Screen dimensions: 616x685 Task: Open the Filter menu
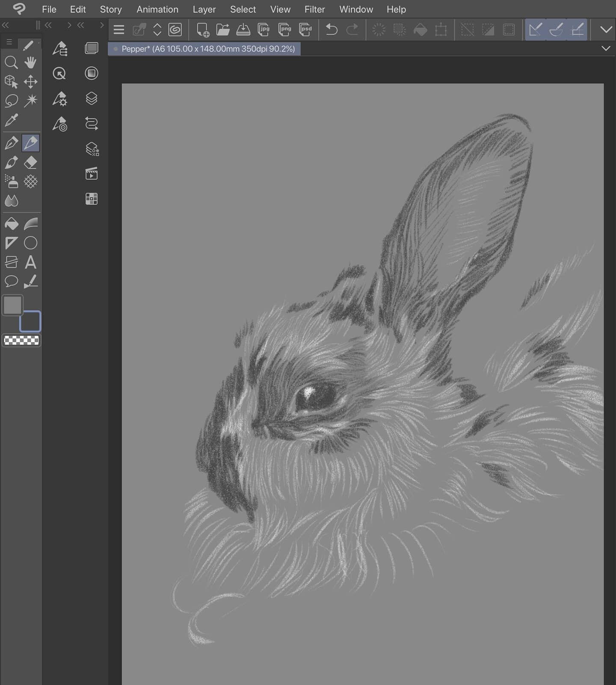(x=314, y=9)
